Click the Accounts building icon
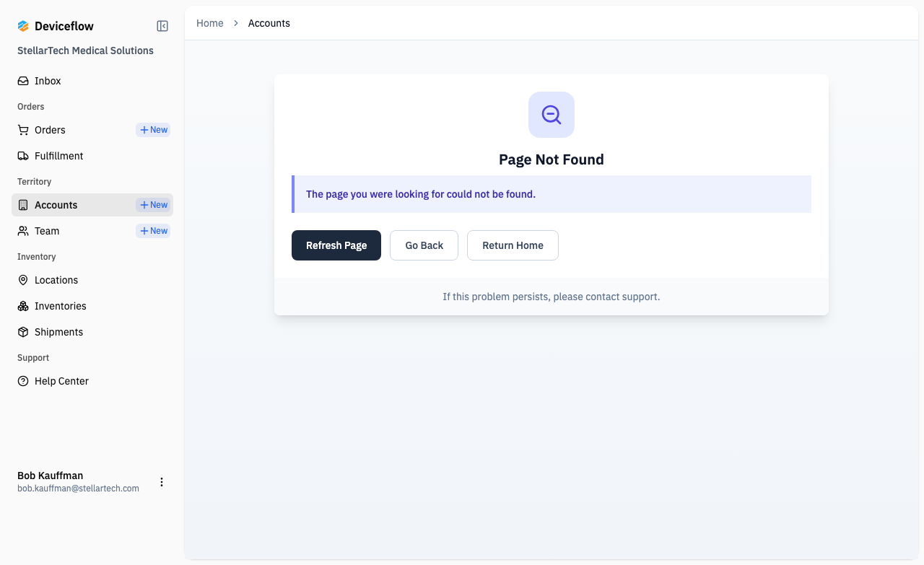 [x=23, y=205]
